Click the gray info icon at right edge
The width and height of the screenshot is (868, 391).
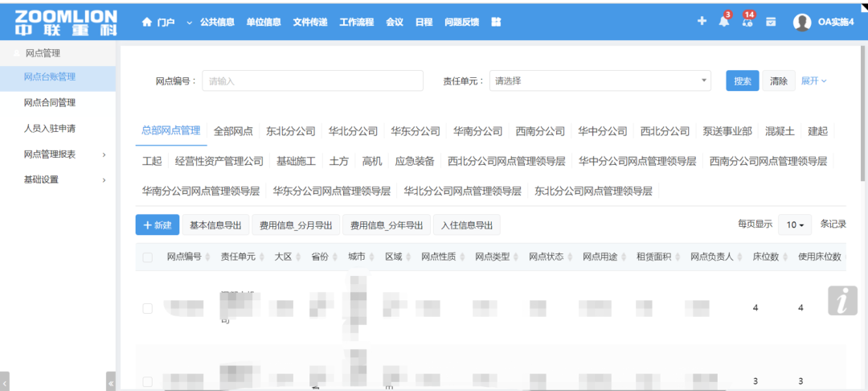(841, 299)
